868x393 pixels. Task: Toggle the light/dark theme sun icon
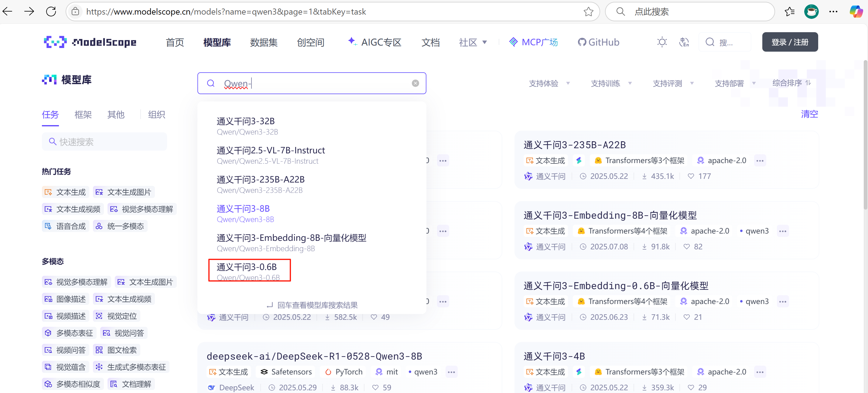[661, 42]
